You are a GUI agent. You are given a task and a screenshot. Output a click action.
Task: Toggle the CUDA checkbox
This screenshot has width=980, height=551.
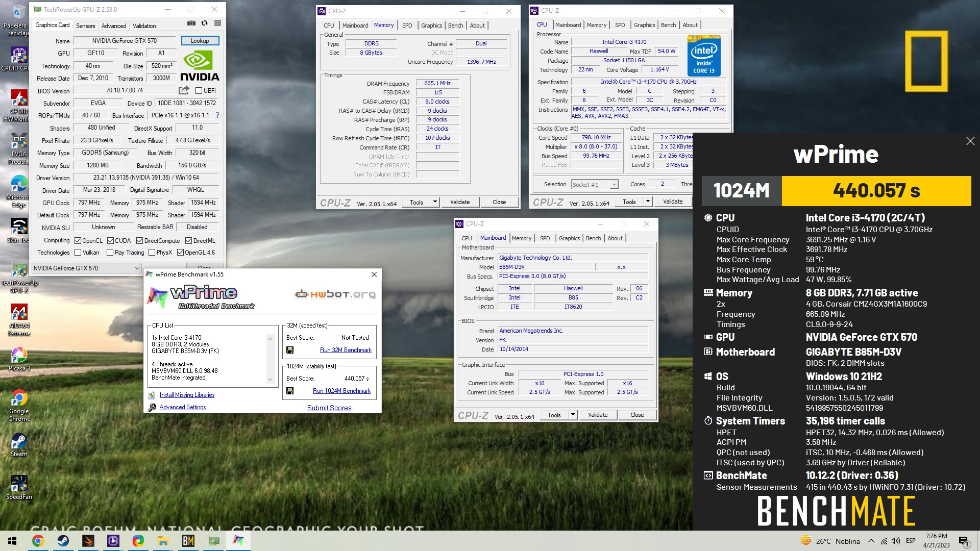[110, 240]
